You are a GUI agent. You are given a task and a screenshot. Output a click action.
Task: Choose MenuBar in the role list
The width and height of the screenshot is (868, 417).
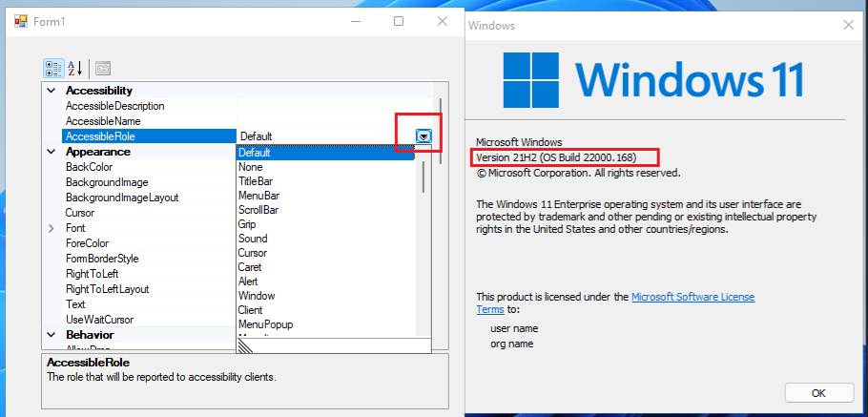coord(325,196)
